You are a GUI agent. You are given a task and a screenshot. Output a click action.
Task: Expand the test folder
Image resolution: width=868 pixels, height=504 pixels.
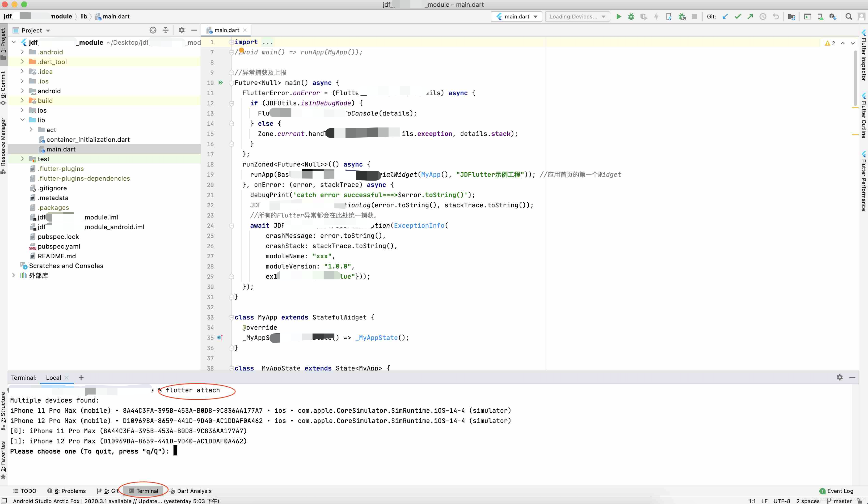click(x=22, y=159)
